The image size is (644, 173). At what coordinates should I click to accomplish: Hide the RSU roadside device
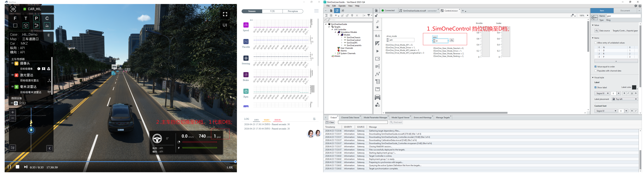click(x=12, y=103)
